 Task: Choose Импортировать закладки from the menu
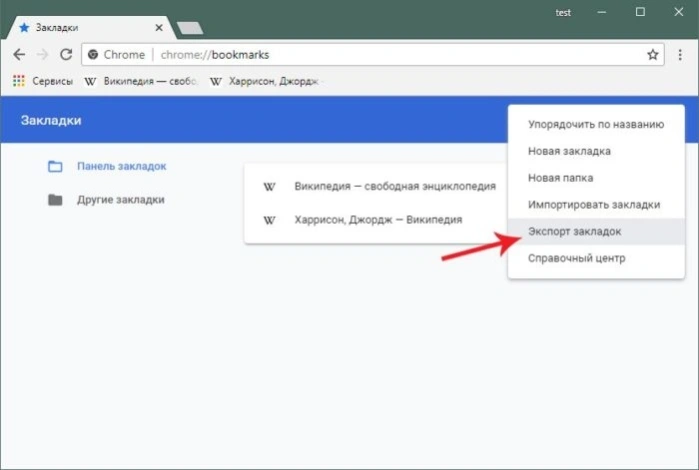click(x=596, y=205)
